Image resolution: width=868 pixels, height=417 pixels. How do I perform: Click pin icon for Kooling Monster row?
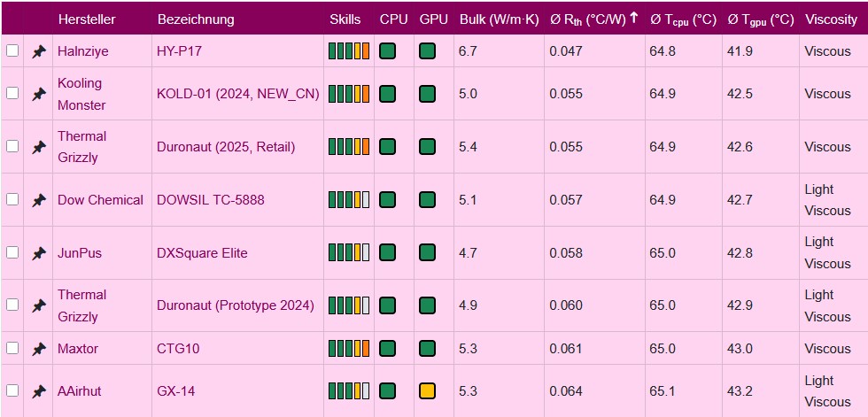tap(39, 94)
